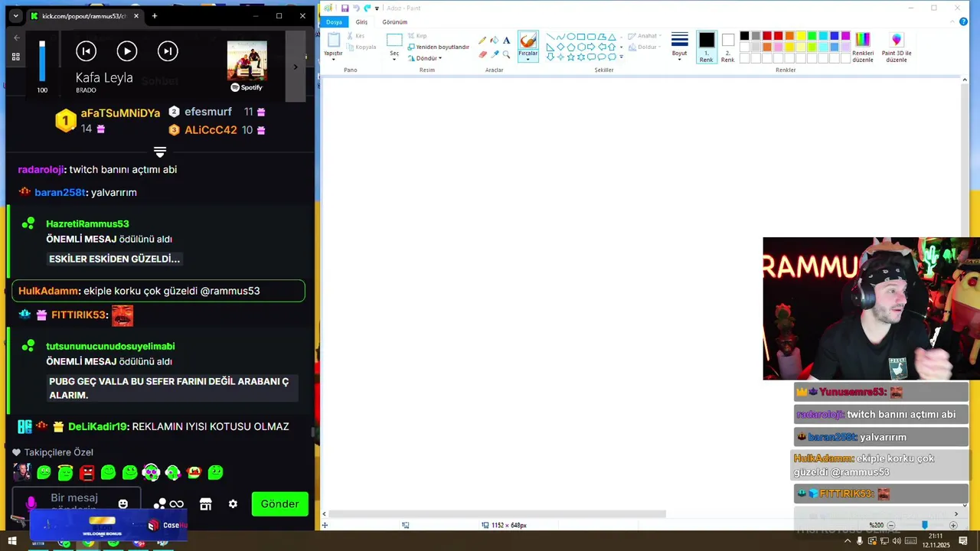Click the green halo angel emote
The image size is (980, 551).
coord(65,472)
